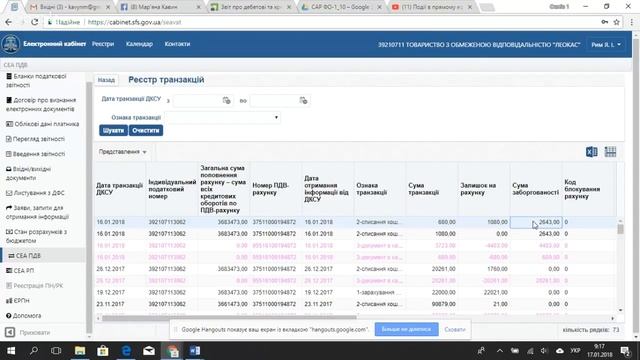Switch to the Google Drive САР ФО tab
This screenshot has width=640, height=360.
point(340,7)
